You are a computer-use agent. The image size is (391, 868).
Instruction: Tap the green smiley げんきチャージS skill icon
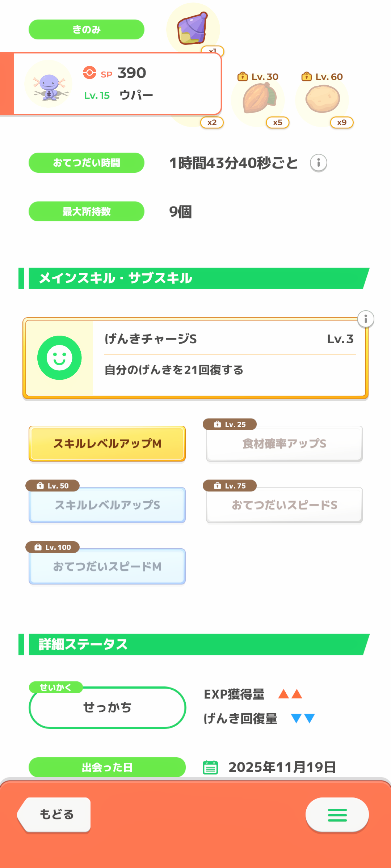click(59, 358)
